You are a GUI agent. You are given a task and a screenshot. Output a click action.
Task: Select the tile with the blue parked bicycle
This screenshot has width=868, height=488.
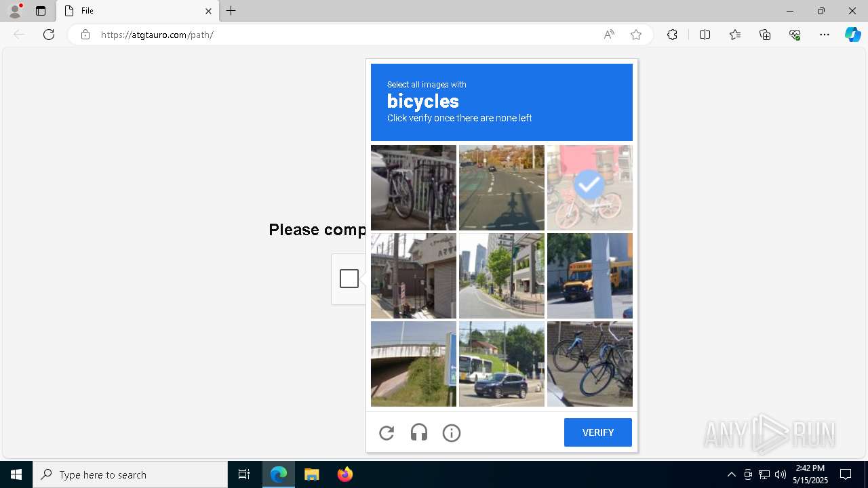pos(590,364)
